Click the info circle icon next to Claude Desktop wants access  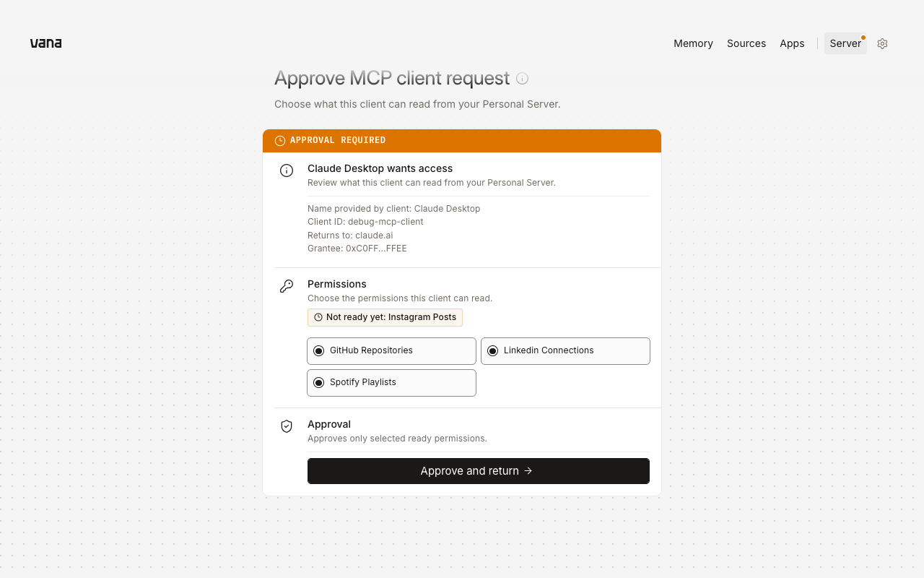287,171
